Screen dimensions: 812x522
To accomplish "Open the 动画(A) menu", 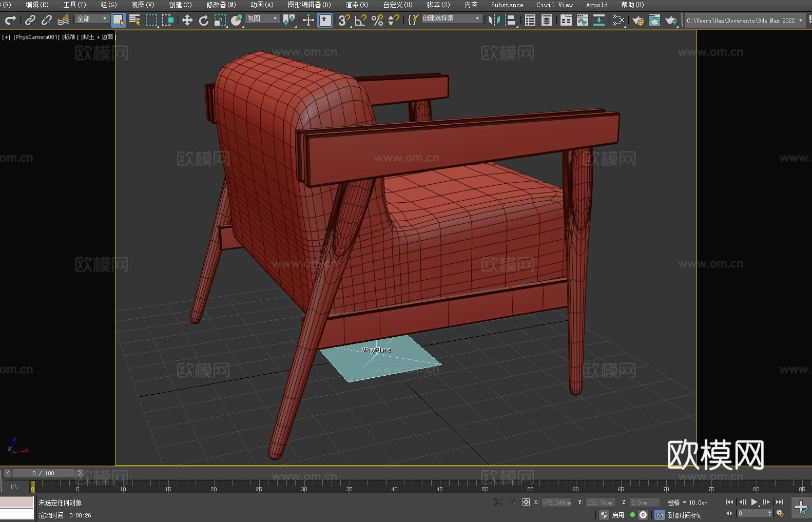I will [262, 5].
